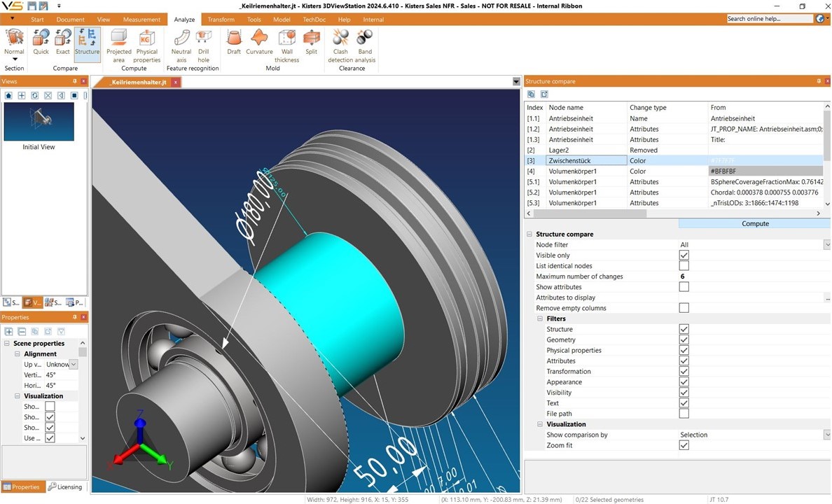Screen dimensions: 832x504
Task: Start Clash detection
Action: [x=340, y=43]
